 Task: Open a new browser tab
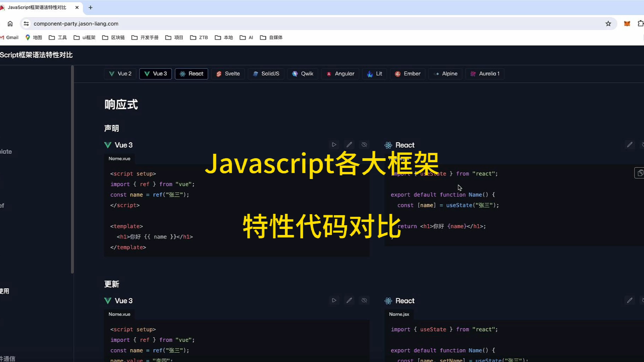click(91, 7)
